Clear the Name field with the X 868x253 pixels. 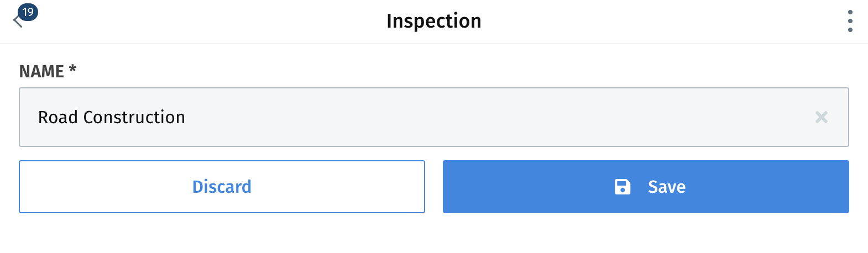click(x=821, y=117)
